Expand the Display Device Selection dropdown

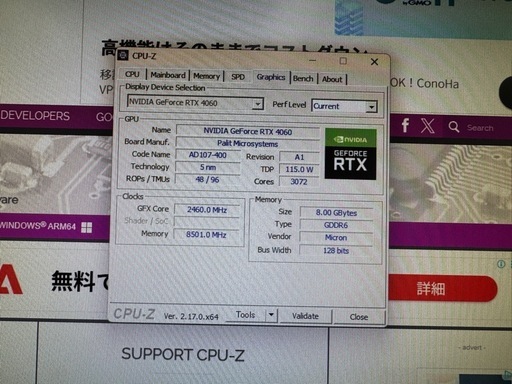257,104
